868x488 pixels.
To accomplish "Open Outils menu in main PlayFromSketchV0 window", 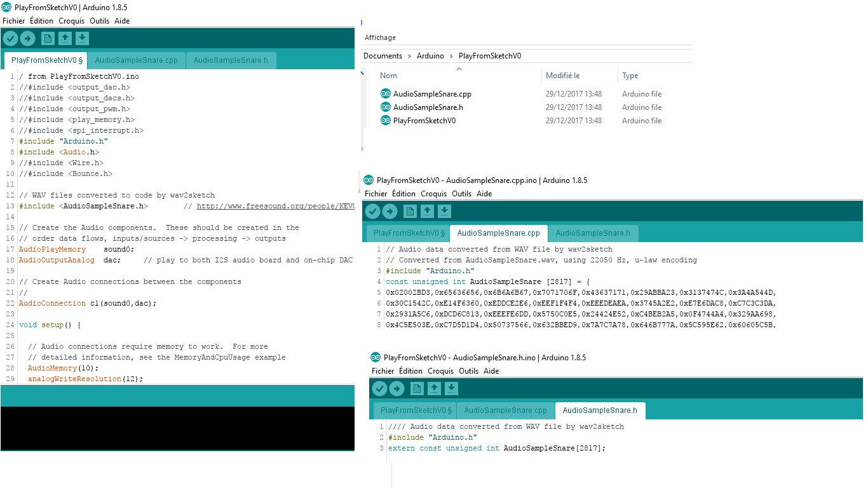I will point(100,21).
